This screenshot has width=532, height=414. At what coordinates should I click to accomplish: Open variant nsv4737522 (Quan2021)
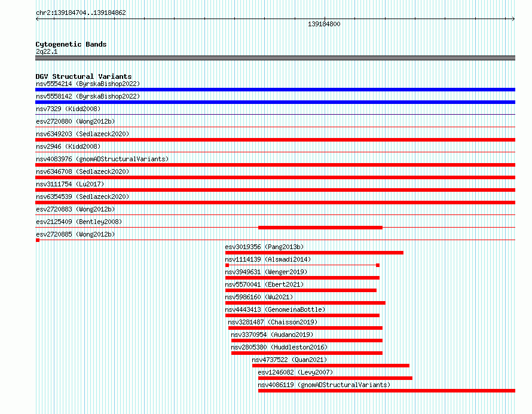click(289, 360)
